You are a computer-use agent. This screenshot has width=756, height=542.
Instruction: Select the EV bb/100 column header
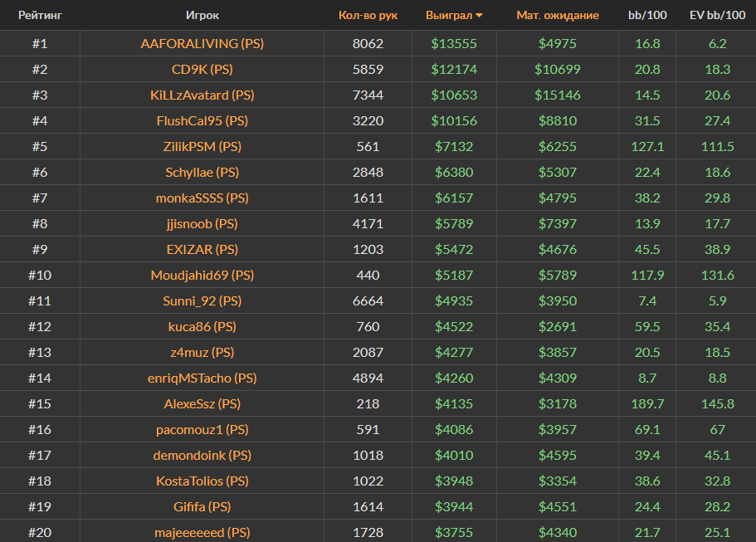(x=718, y=15)
